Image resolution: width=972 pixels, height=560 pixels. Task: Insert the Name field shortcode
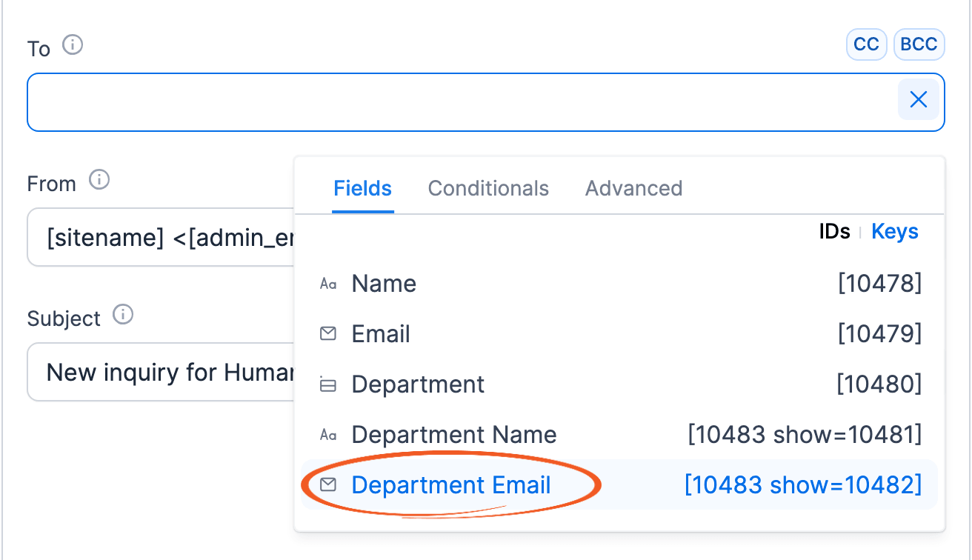619,284
